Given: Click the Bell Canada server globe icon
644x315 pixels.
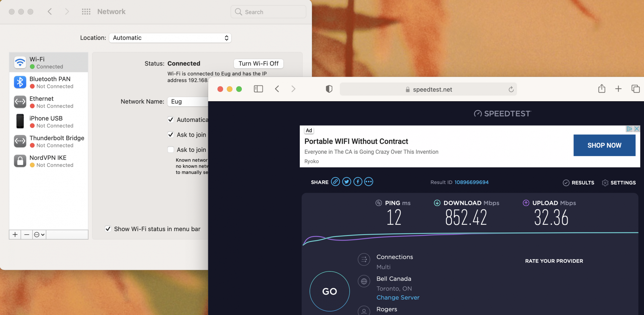Looking at the screenshot, I should click(364, 281).
